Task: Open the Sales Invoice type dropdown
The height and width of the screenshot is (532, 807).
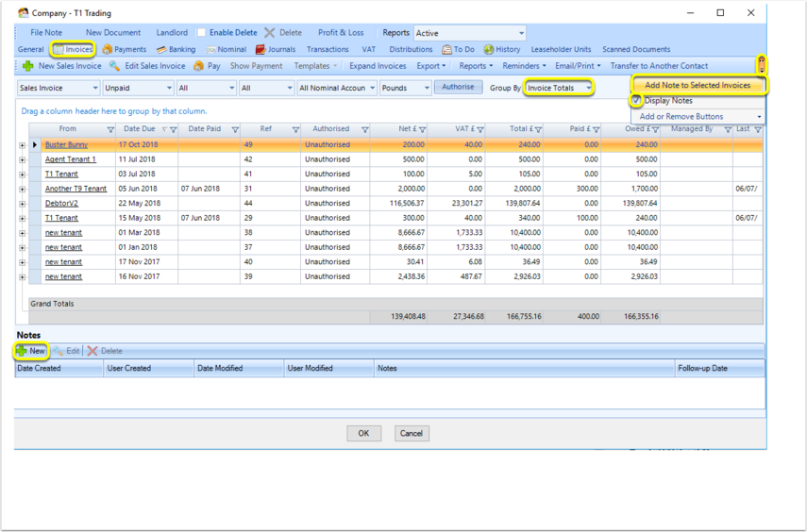Action: point(59,88)
